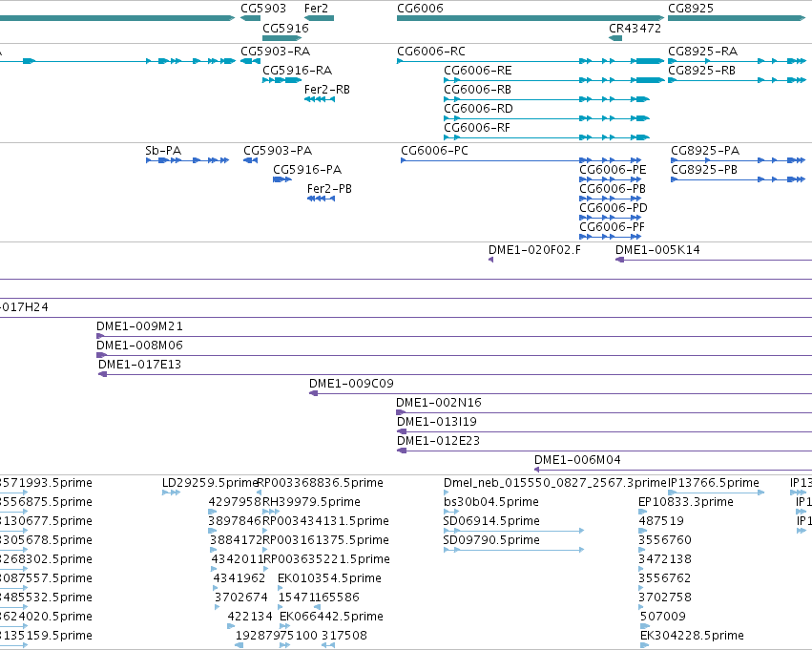Image resolution: width=812 pixels, height=650 pixels.
Task: Click the teal gene bar under CG6006
Action: [531, 18]
